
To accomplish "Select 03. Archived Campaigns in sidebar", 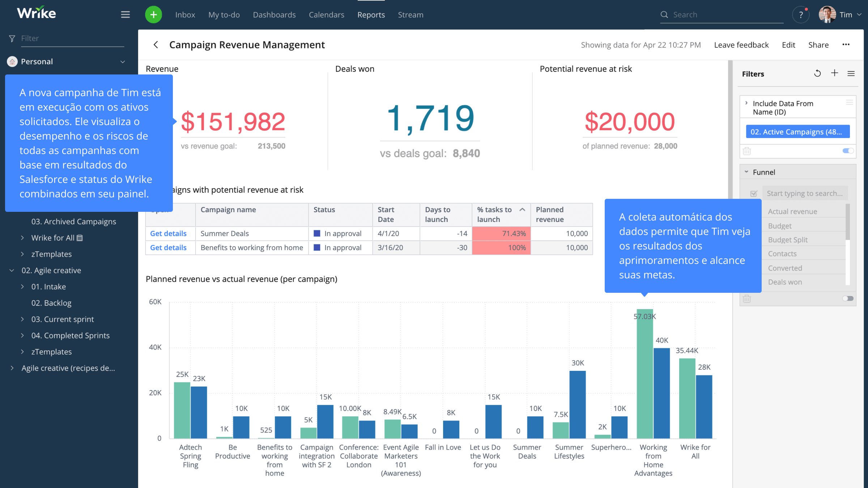I will (74, 222).
